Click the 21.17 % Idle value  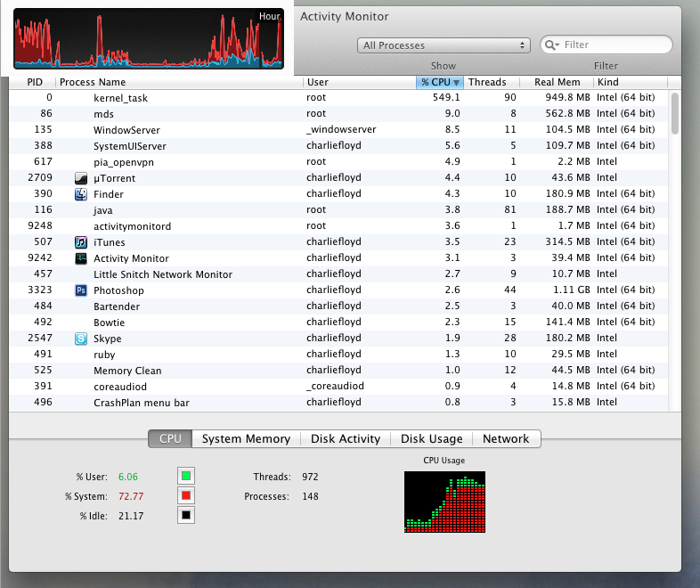131,516
